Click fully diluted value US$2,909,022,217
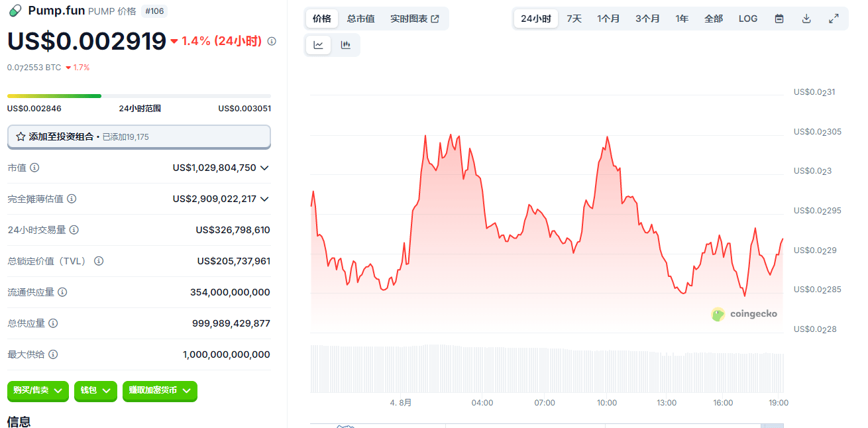 [x=214, y=199]
